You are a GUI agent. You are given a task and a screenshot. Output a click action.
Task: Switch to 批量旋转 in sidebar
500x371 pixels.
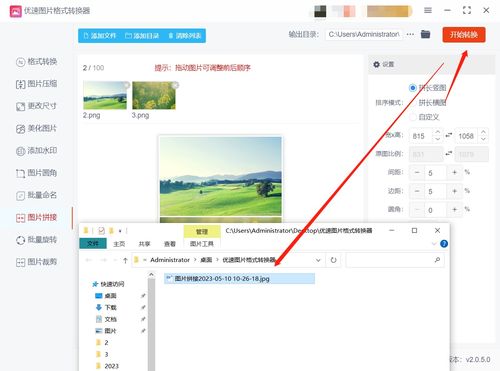click(37, 240)
